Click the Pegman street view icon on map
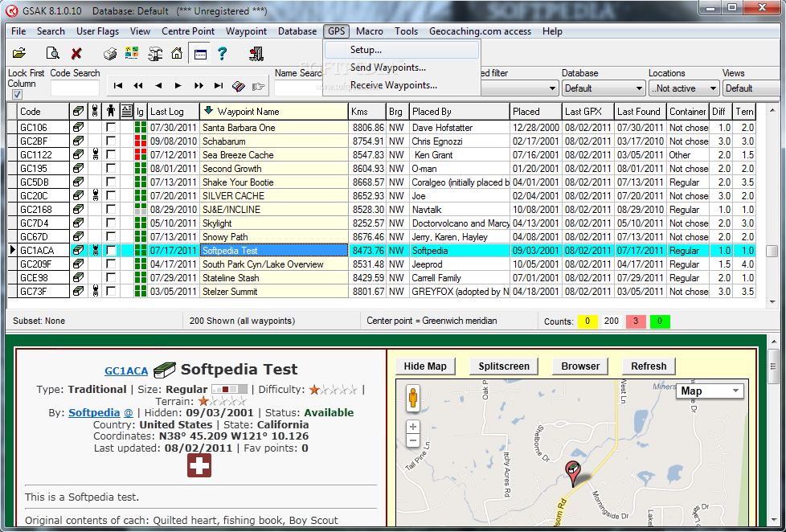 [413, 397]
